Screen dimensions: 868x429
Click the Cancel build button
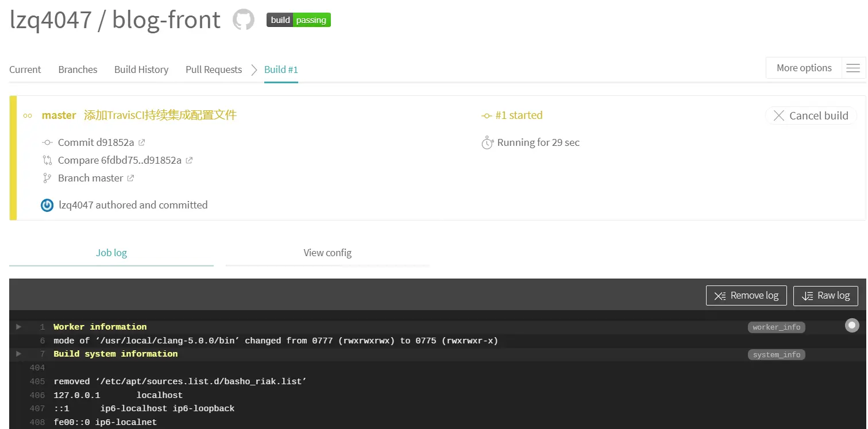[811, 115]
